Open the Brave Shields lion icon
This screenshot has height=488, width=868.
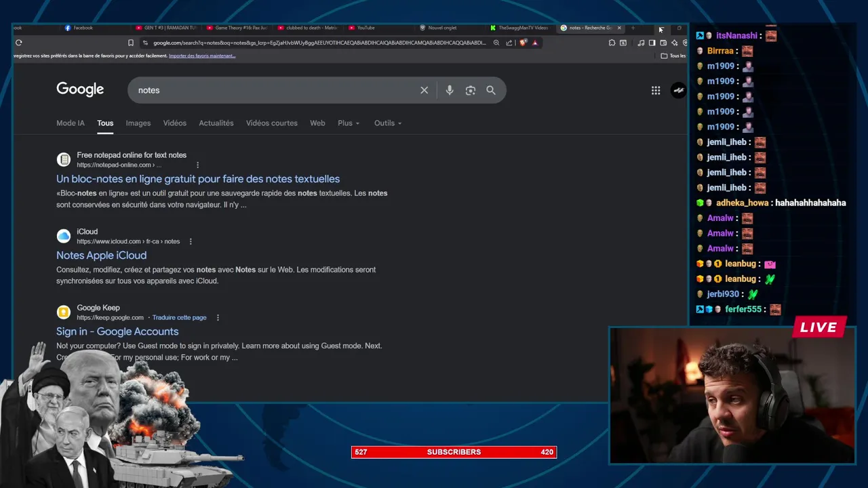coord(523,43)
